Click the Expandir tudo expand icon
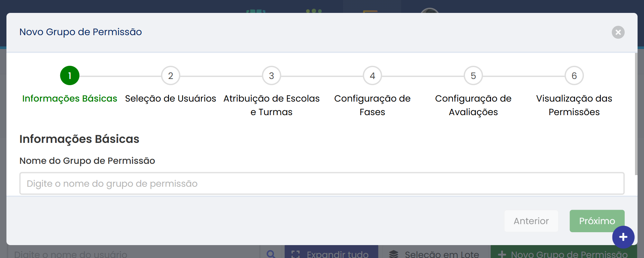Screen dimensions: 644x258 (x=296, y=254)
